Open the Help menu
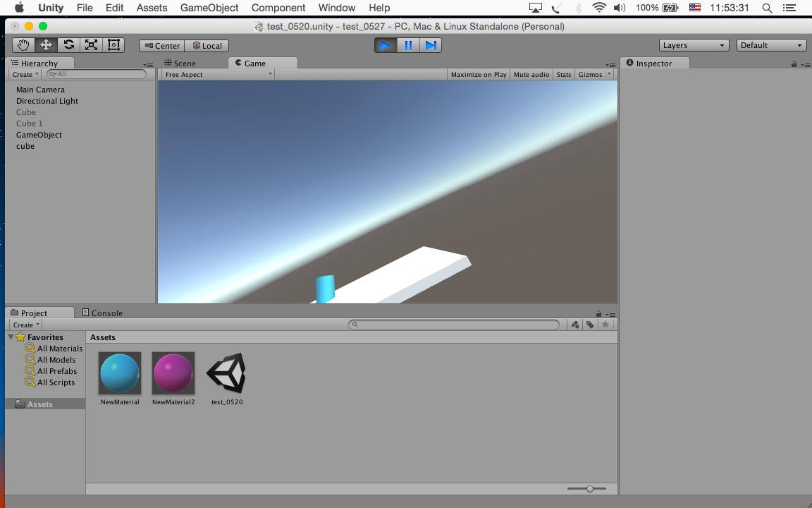812x508 pixels. [x=379, y=8]
